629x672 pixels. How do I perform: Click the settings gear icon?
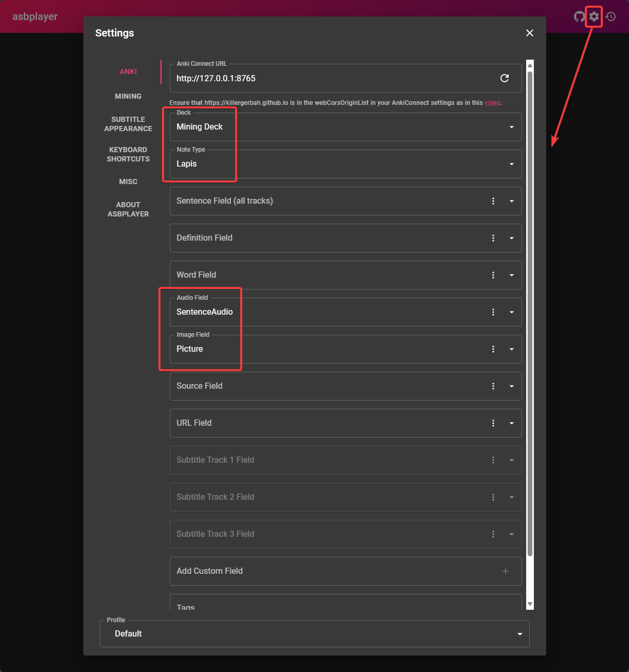click(594, 16)
